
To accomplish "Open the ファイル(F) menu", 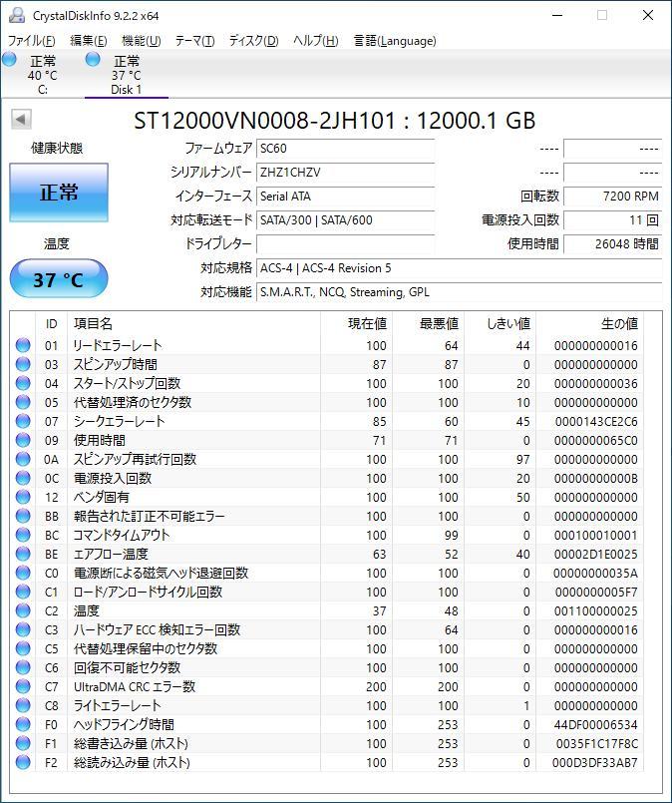I will (x=32, y=41).
